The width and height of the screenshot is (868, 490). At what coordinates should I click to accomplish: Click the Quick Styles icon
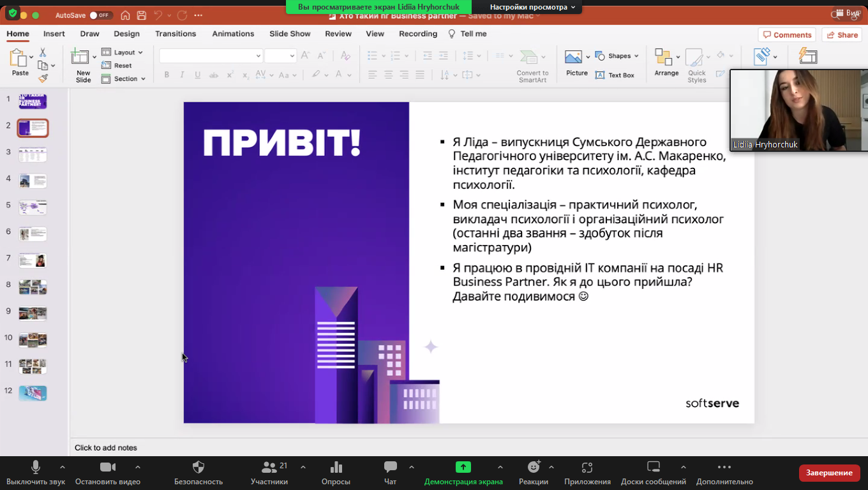[694, 57]
